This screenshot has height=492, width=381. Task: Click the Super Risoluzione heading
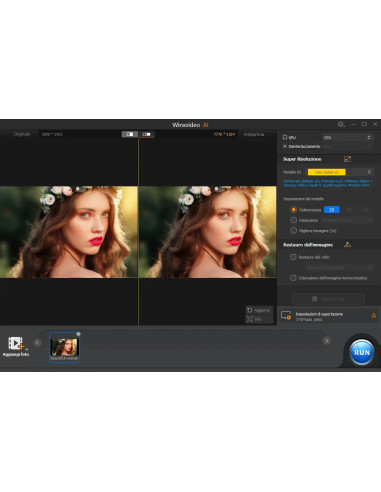pos(302,159)
